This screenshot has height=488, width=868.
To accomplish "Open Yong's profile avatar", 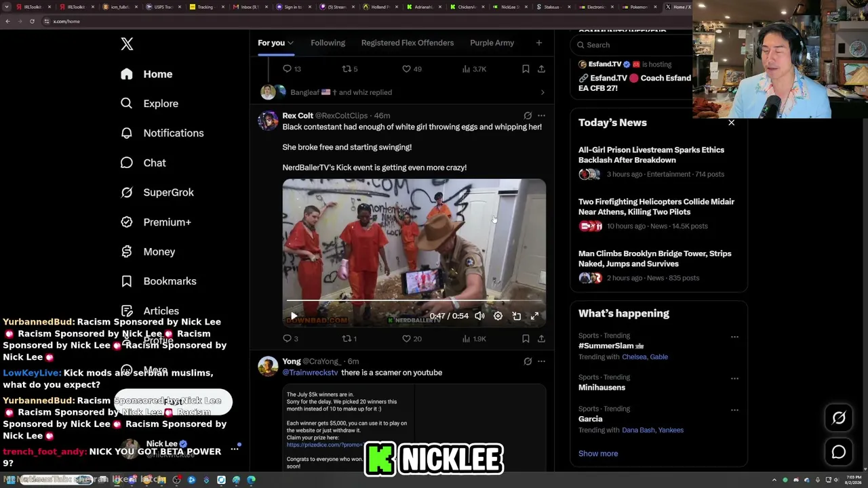I will coord(268,366).
